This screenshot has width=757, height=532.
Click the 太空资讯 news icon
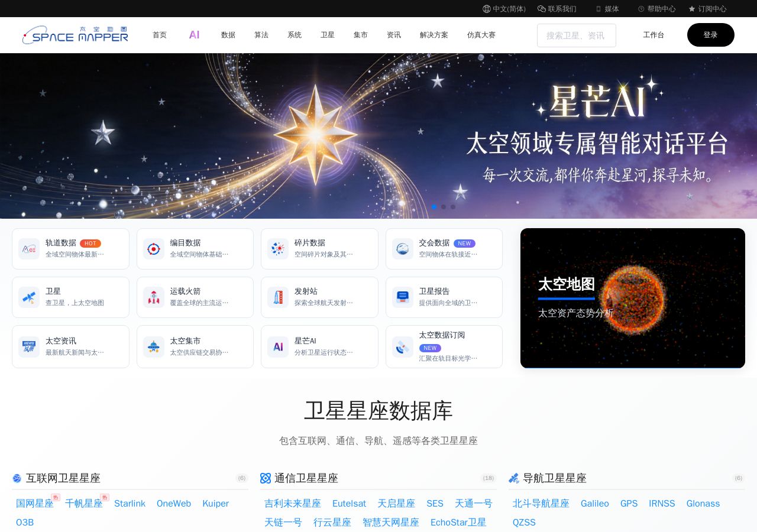coord(29,347)
